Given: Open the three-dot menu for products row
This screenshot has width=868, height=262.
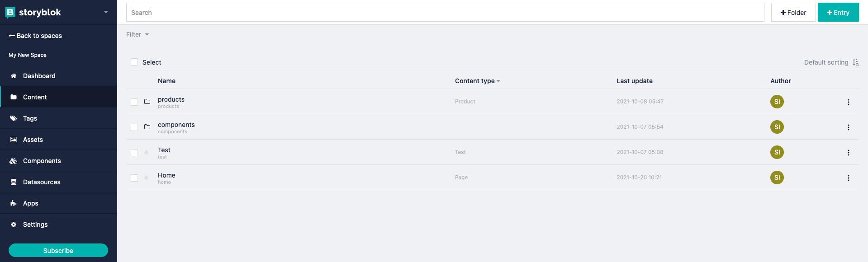Looking at the screenshot, I should 848,102.
